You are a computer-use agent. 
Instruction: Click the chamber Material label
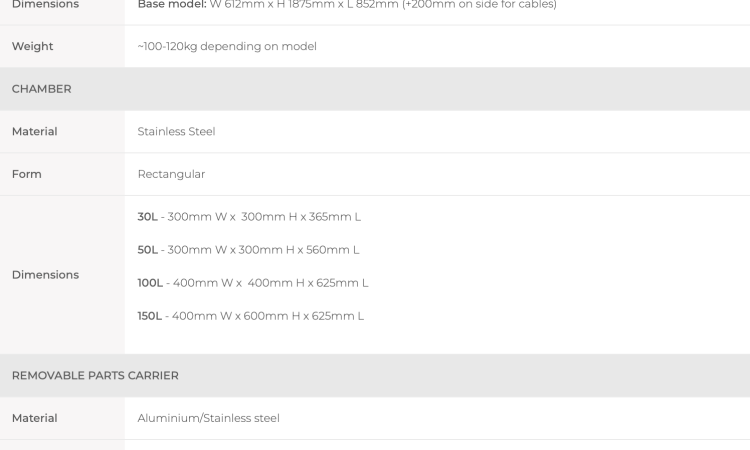coord(34,132)
